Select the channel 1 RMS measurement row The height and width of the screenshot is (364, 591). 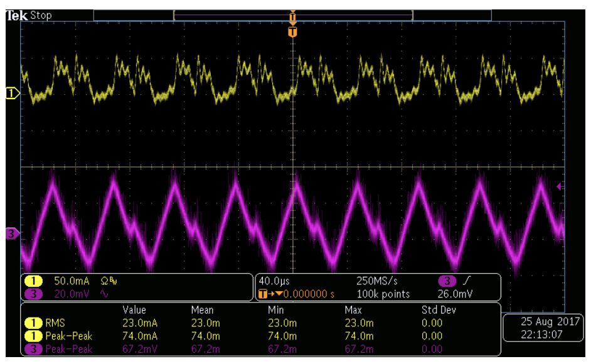[53, 323]
